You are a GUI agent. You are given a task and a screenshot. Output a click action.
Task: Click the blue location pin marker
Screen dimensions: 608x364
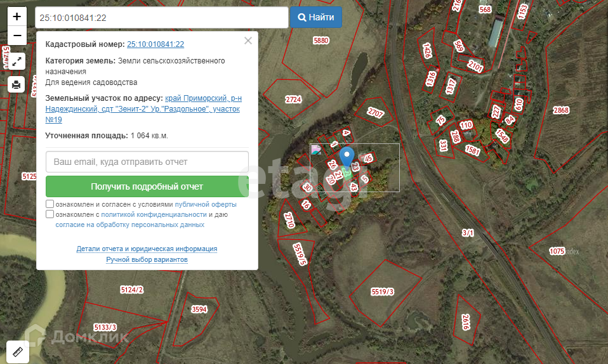(x=347, y=157)
